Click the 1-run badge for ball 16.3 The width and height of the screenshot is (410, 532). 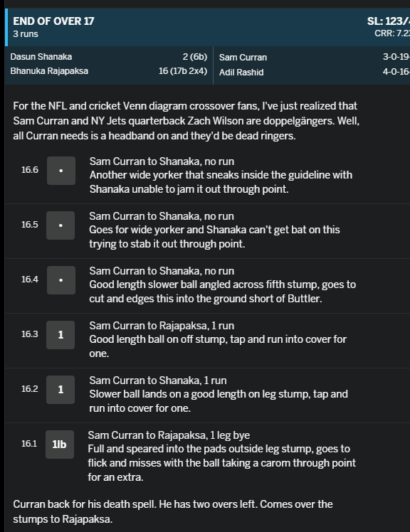pyautogui.click(x=61, y=335)
